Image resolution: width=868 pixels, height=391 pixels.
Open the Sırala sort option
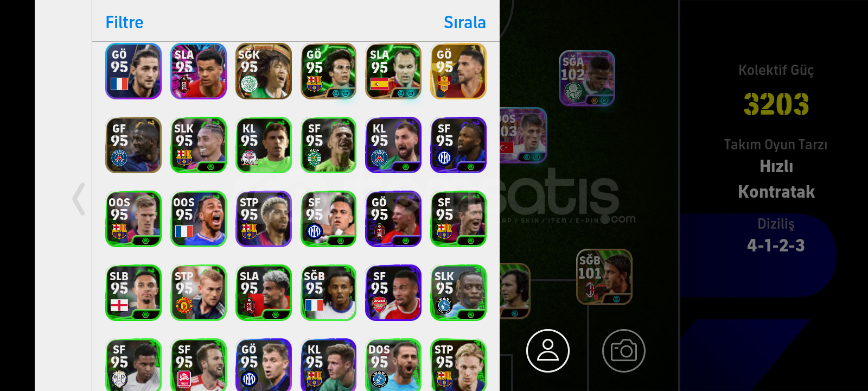(464, 22)
